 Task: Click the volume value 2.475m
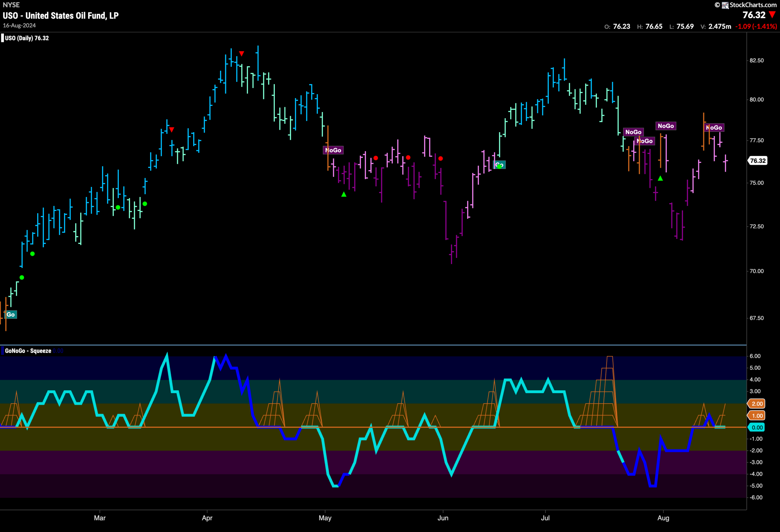[x=720, y=26]
